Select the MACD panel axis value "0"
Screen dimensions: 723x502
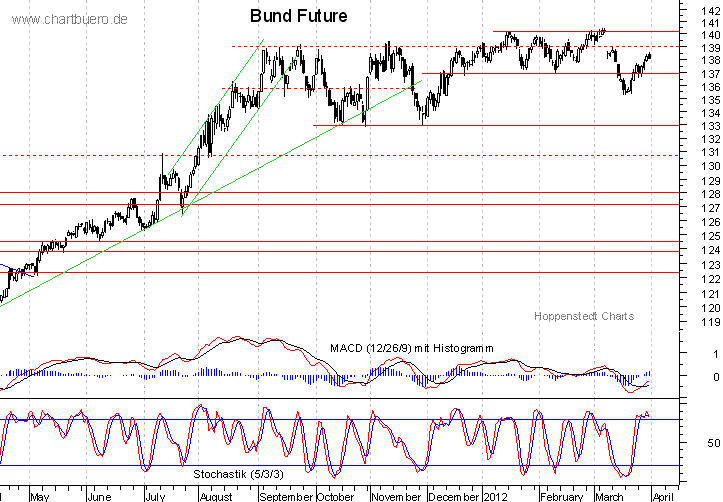coord(716,377)
